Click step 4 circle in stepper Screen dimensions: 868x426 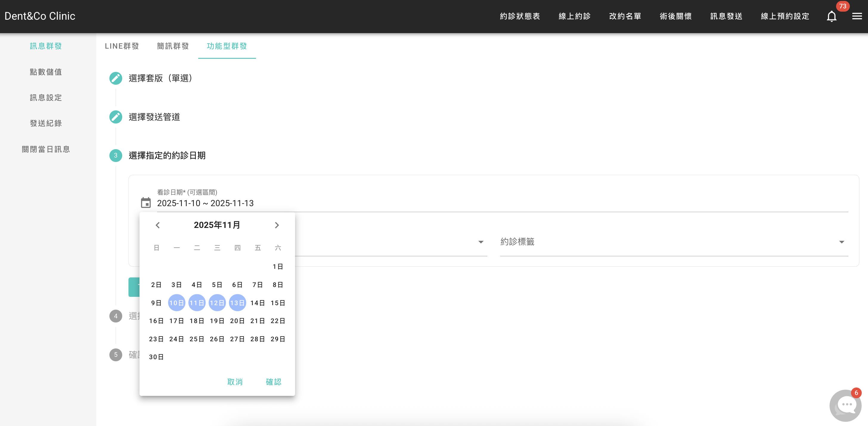pyautogui.click(x=116, y=316)
